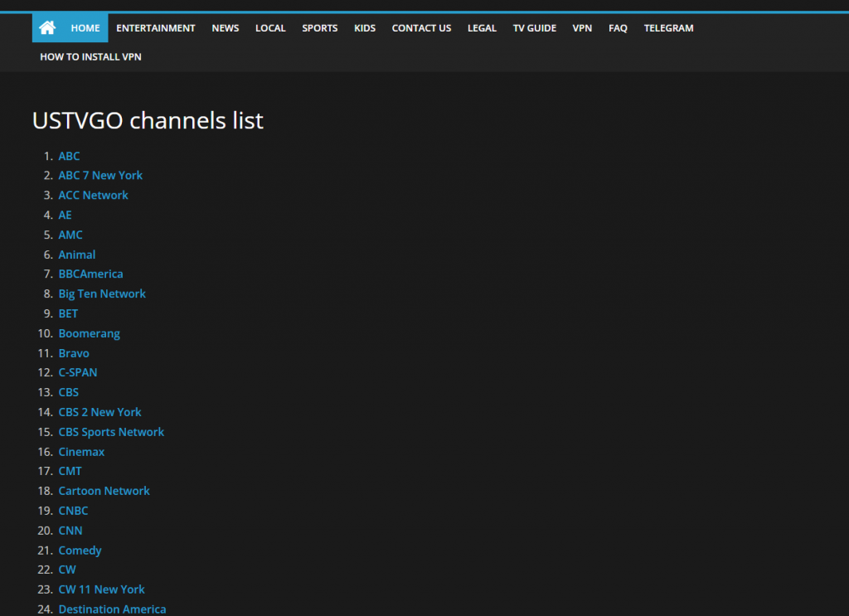The width and height of the screenshot is (849, 616).
Task: Open ACC Network channel link
Action: [x=93, y=196]
